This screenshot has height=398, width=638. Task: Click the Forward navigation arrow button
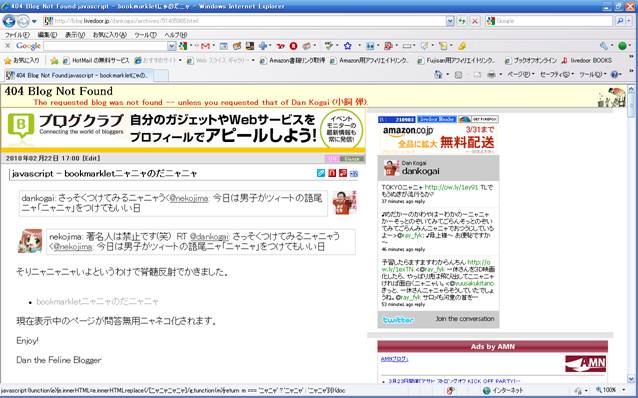tap(23, 21)
